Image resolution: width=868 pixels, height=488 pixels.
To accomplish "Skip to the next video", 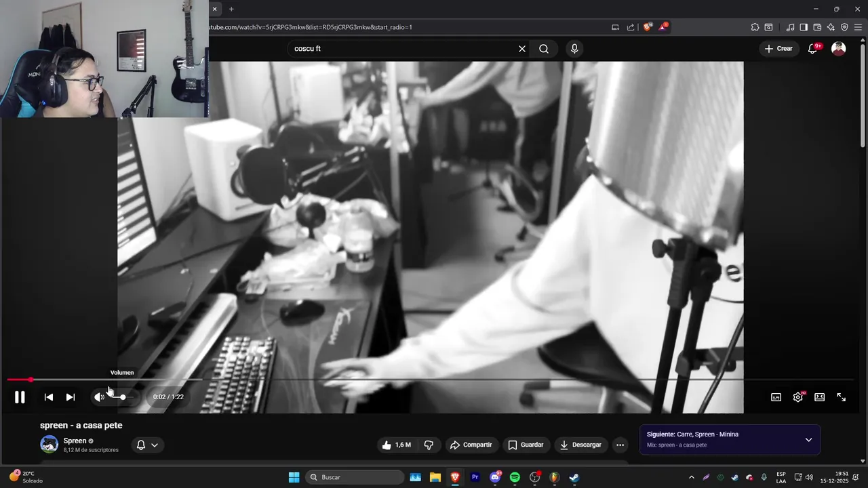I will point(70,397).
